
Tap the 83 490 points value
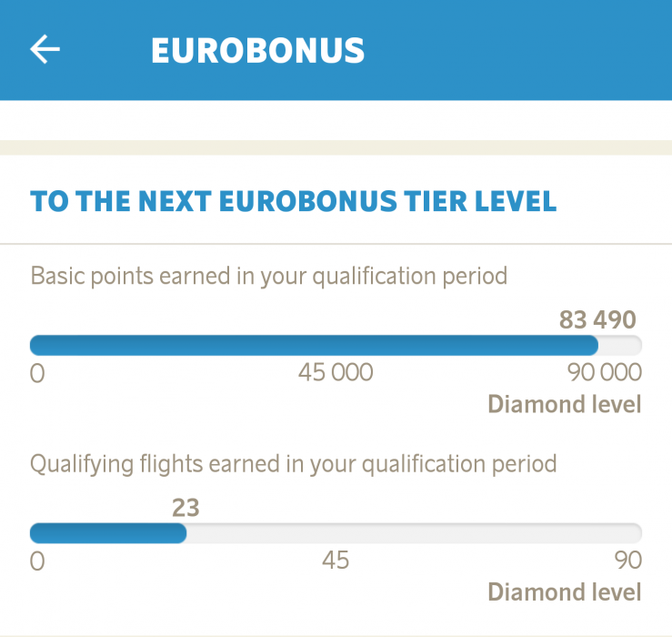click(597, 319)
